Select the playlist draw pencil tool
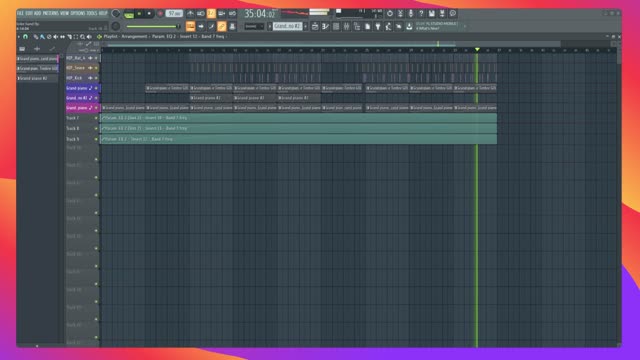This screenshot has height=360, width=640. click(x=36, y=37)
